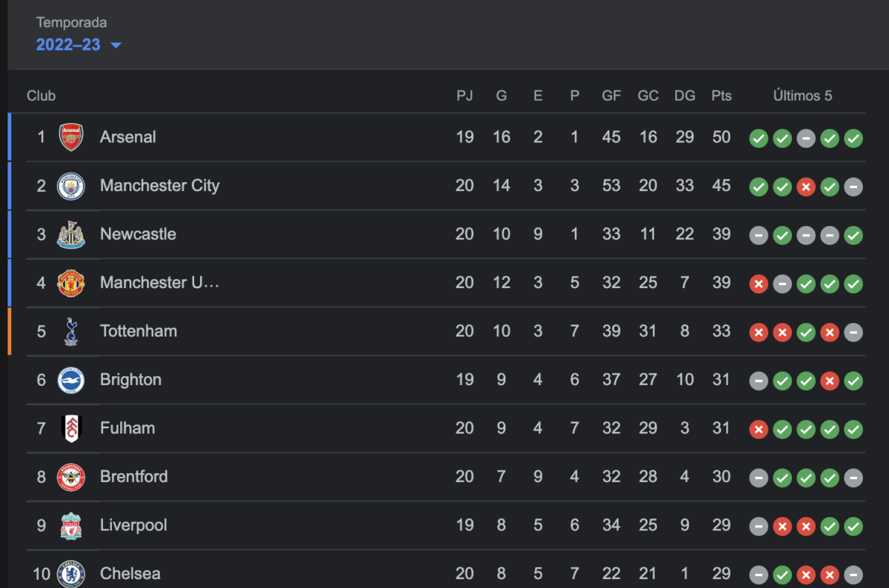Click Tottenham's first red loss icon
Viewport: 889px width, 588px height.
pos(759,333)
